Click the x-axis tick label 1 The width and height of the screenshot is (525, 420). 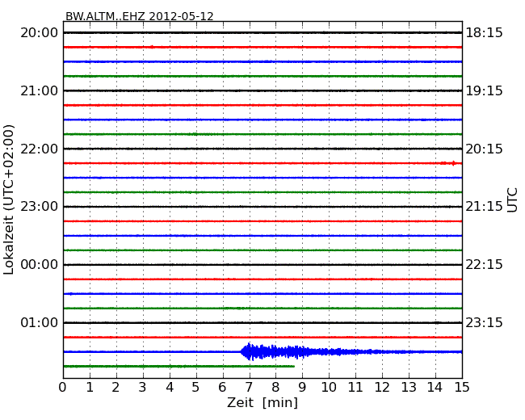coord(90,387)
